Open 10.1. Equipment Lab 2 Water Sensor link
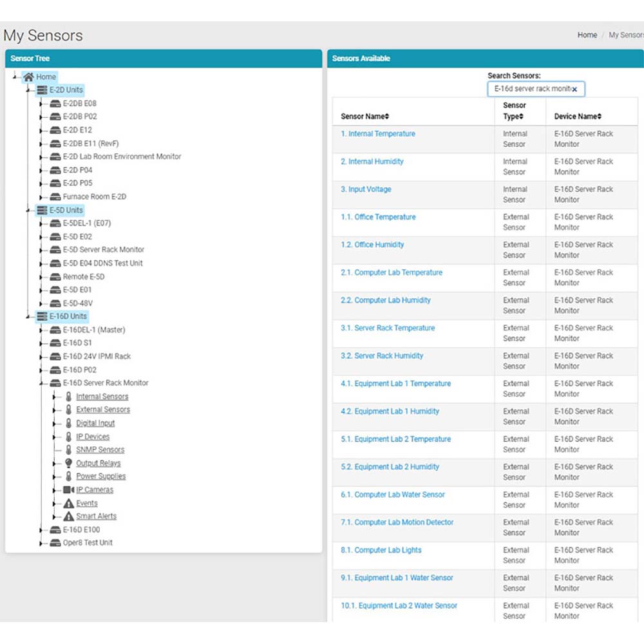 [x=399, y=606]
